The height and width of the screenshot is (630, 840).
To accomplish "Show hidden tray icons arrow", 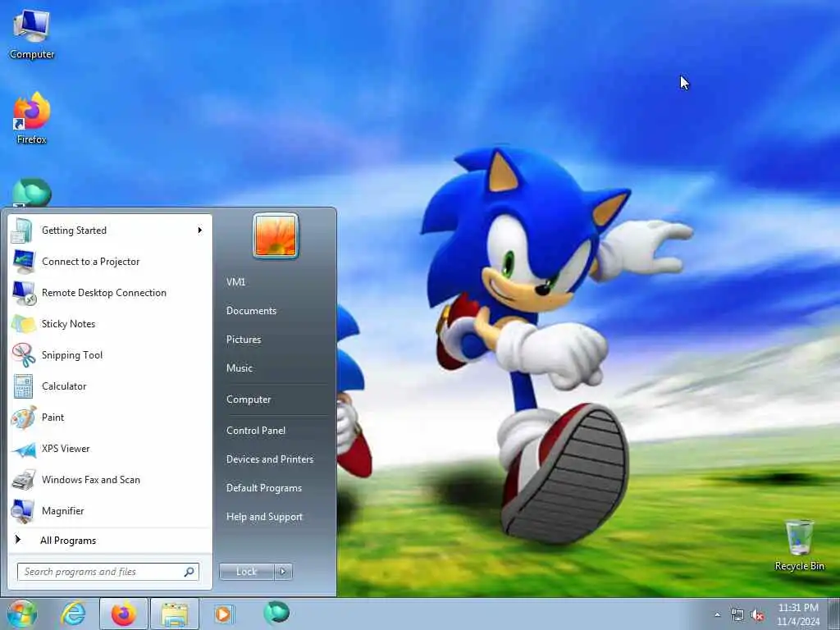I will [x=717, y=615].
